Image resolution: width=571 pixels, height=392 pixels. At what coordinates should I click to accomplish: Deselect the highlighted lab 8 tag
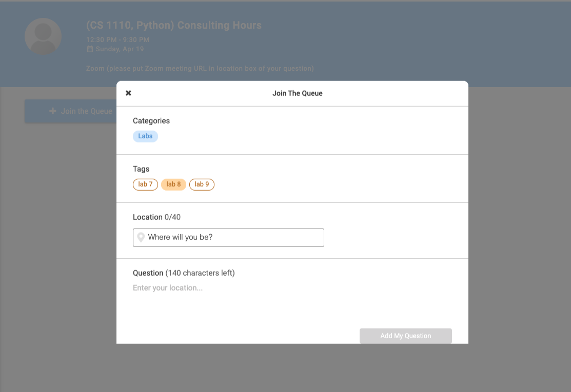tap(173, 184)
